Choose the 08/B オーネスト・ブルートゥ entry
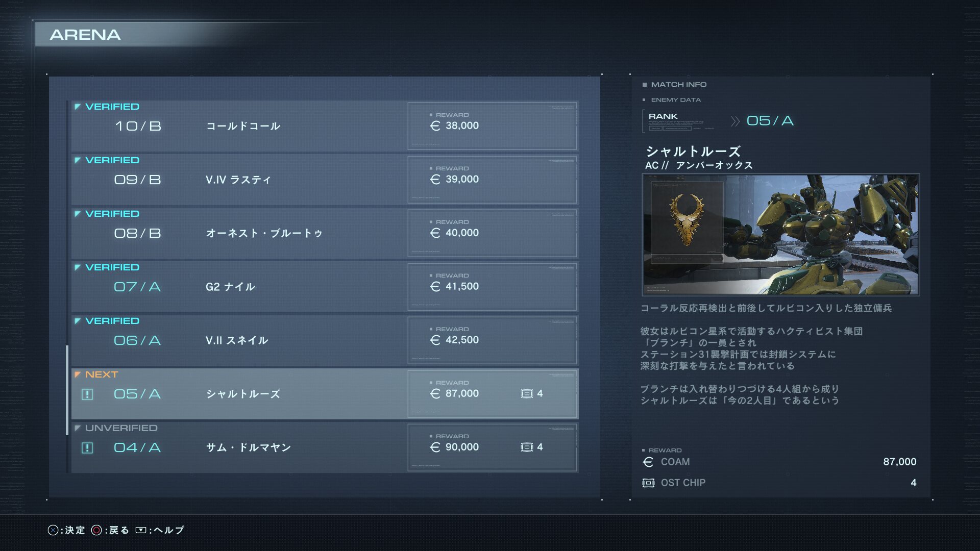980x551 pixels. coord(325,233)
